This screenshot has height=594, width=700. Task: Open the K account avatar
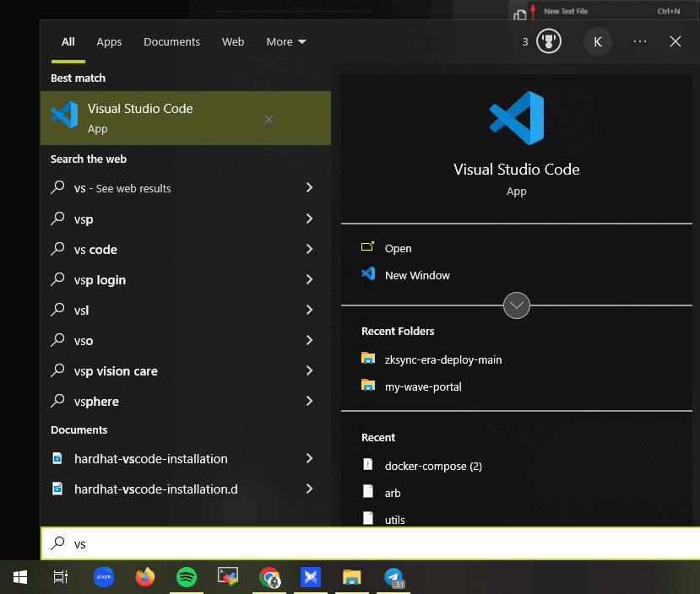(x=597, y=42)
